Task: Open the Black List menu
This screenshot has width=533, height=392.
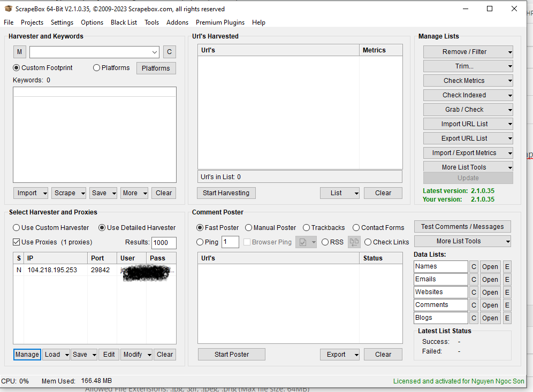Action: click(124, 22)
